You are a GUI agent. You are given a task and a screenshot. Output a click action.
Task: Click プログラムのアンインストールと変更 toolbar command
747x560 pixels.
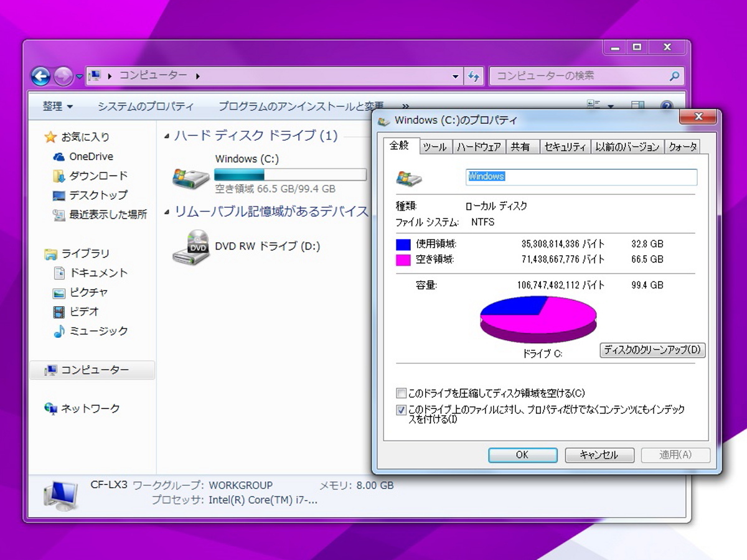tap(301, 106)
